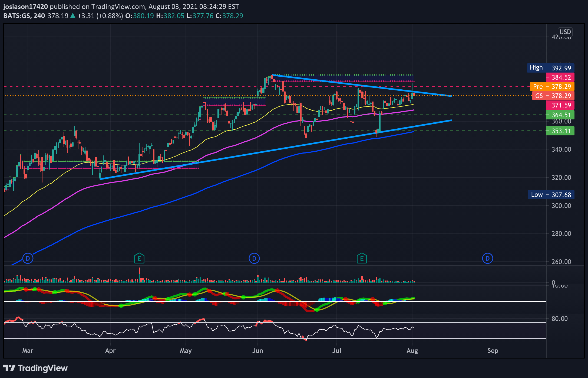Screen dimensions: 588x378
Task: Click the BATS:GS, 240 symbol title
Action: (24, 16)
